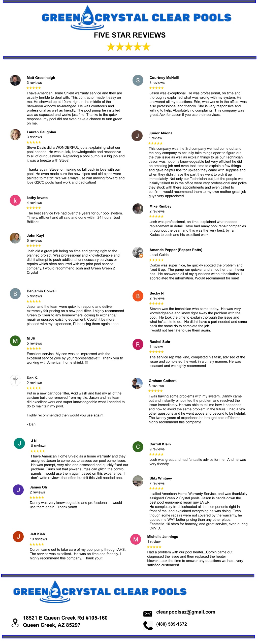258x644 pixels.
Task: Click the large five gold stars under heading
Action: [x=128, y=47]
